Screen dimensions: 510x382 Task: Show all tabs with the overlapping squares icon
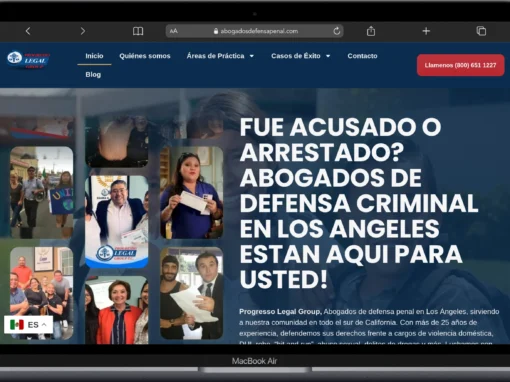pos(481,31)
